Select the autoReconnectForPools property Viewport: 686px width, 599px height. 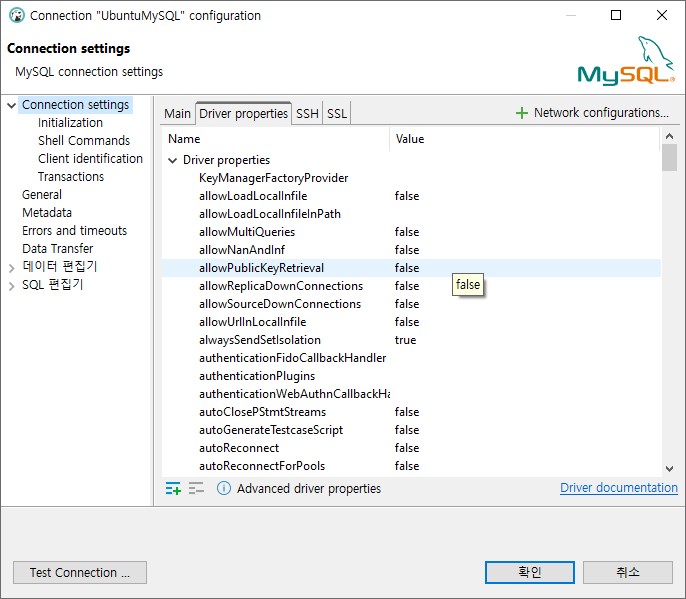point(262,466)
